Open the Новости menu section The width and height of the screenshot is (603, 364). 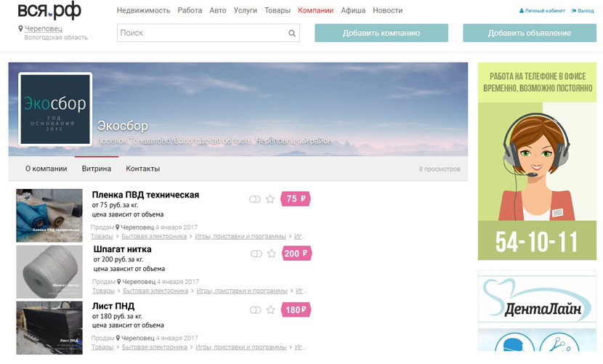pyautogui.click(x=388, y=10)
